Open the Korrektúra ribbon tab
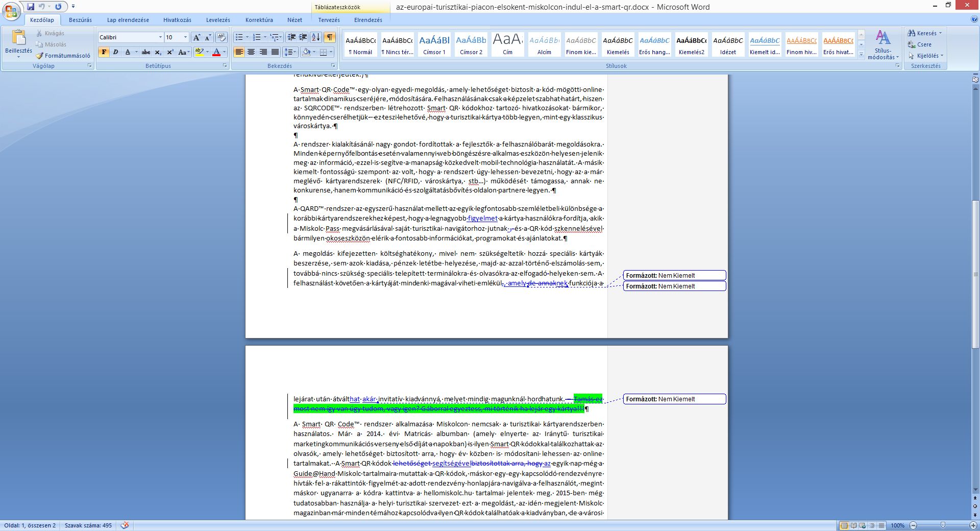 pyautogui.click(x=259, y=20)
